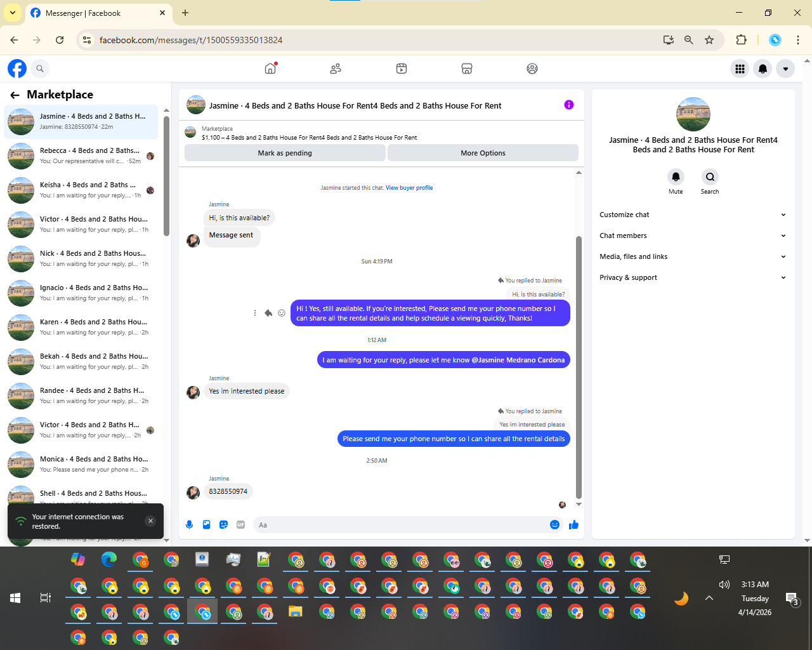Open Facebook Home icon in top navigation
Screen dimensions: 812x650
pos(270,69)
